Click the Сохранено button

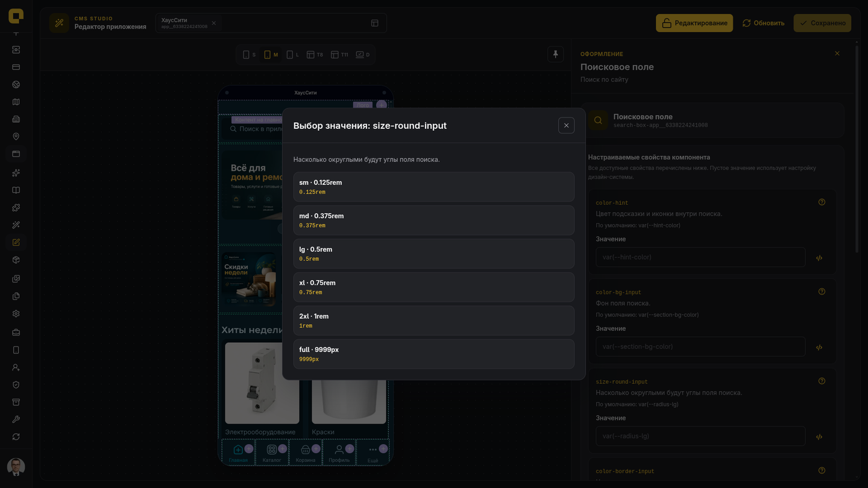(x=822, y=23)
